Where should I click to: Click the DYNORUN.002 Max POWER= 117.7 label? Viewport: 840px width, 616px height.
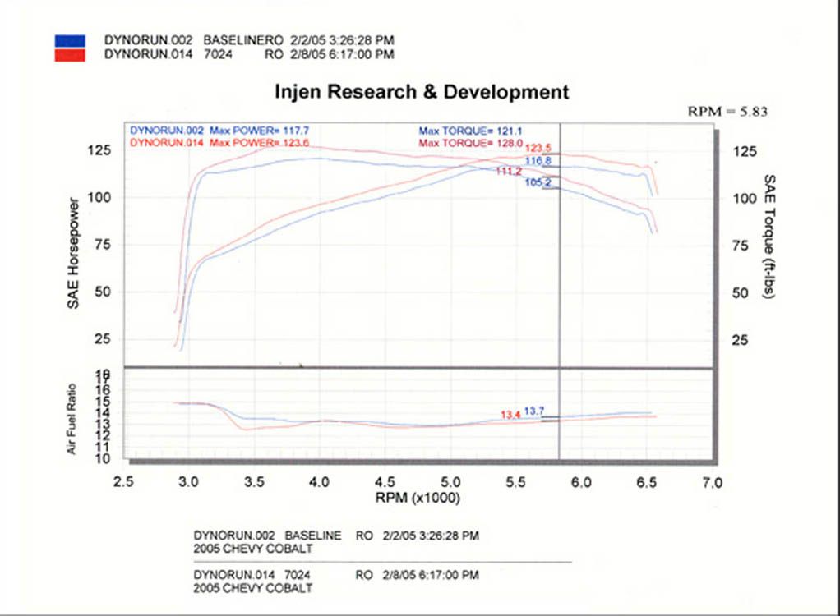click(x=219, y=131)
